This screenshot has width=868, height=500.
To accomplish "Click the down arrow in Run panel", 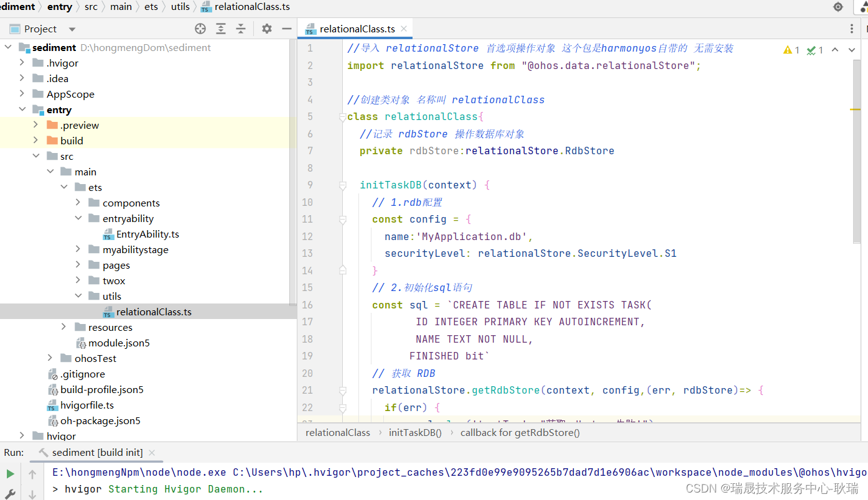I will coord(32,494).
